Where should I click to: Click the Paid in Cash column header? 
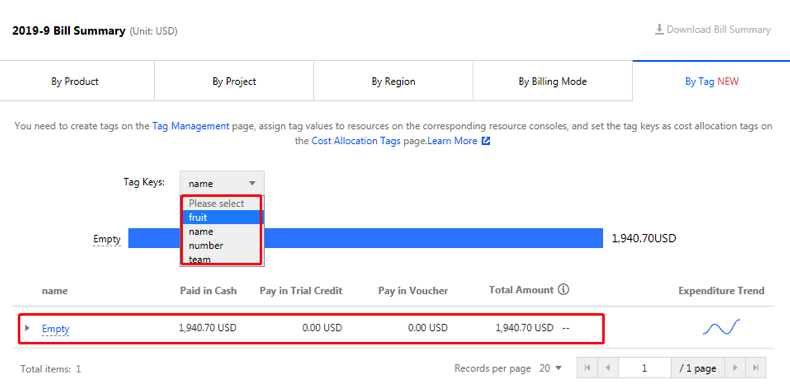208,291
